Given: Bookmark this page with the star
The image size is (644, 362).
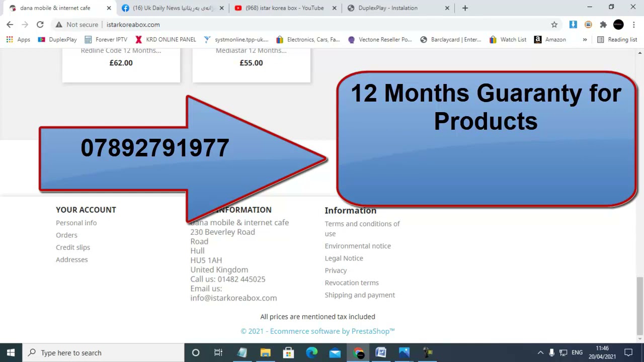Looking at the screenshot, I should click(554, 25).
